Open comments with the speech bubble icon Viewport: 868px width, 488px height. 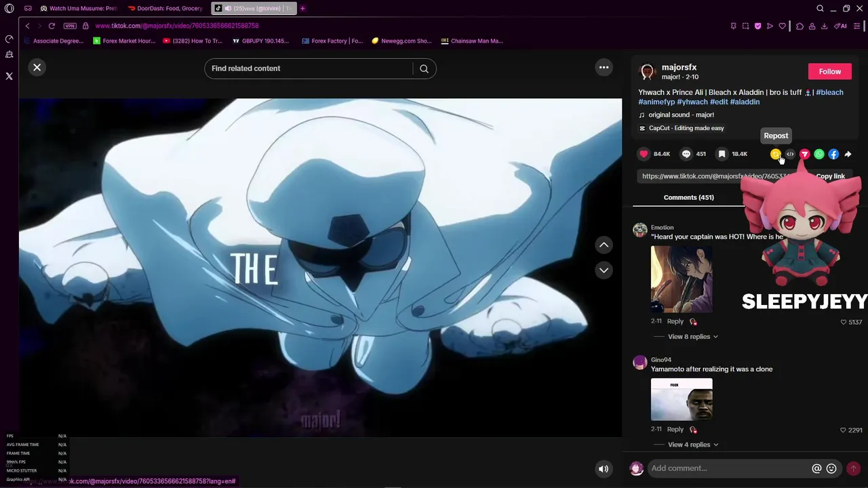coord(686,154)
